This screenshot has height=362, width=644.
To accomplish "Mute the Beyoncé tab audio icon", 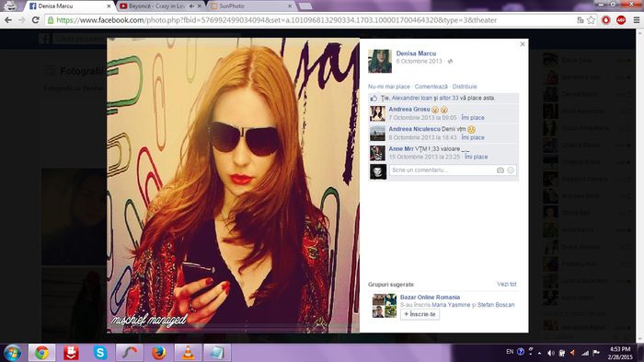I will [x=191, y=6].
